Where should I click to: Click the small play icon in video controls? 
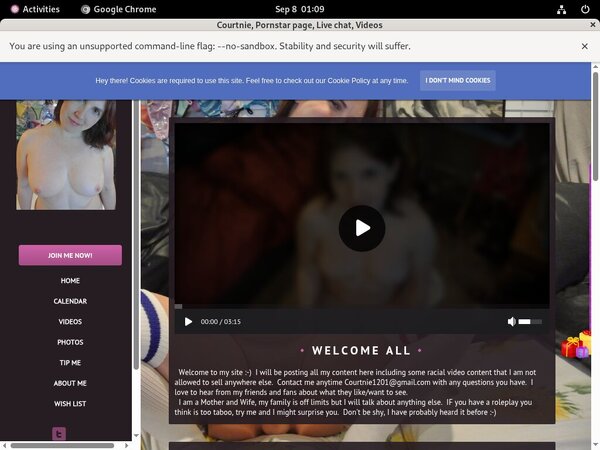(188, 322)
